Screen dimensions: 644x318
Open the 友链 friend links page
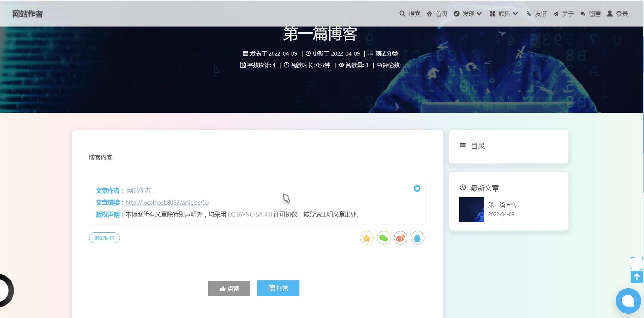(536, 14)
